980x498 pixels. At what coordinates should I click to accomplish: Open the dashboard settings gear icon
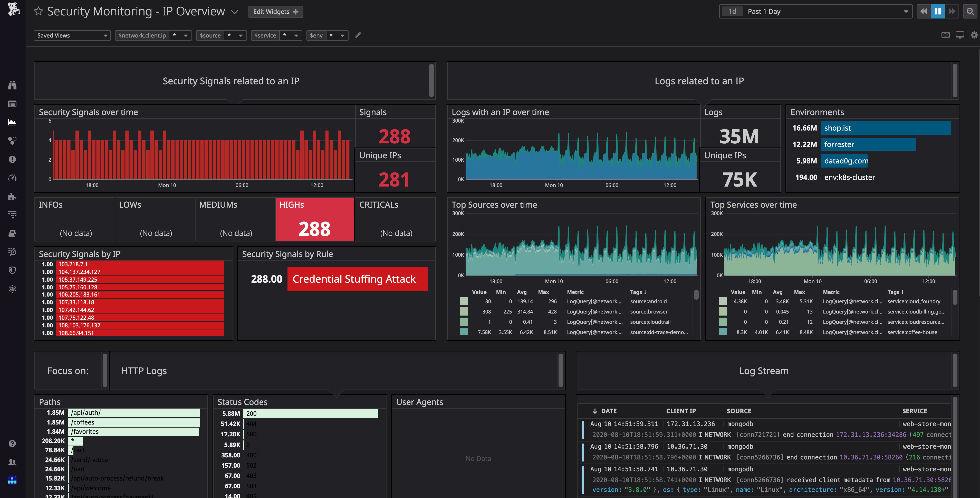point(974,35)
